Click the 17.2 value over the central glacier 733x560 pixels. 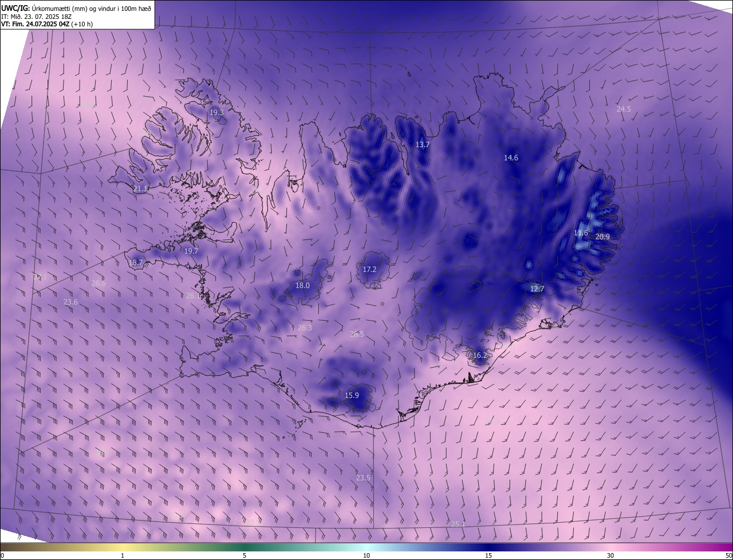[369, 269]
